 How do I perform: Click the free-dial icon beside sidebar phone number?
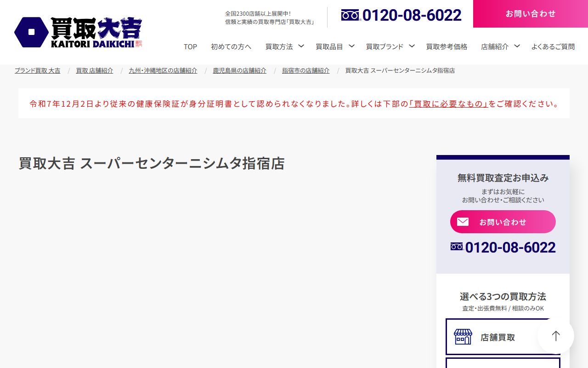(458, 247)
